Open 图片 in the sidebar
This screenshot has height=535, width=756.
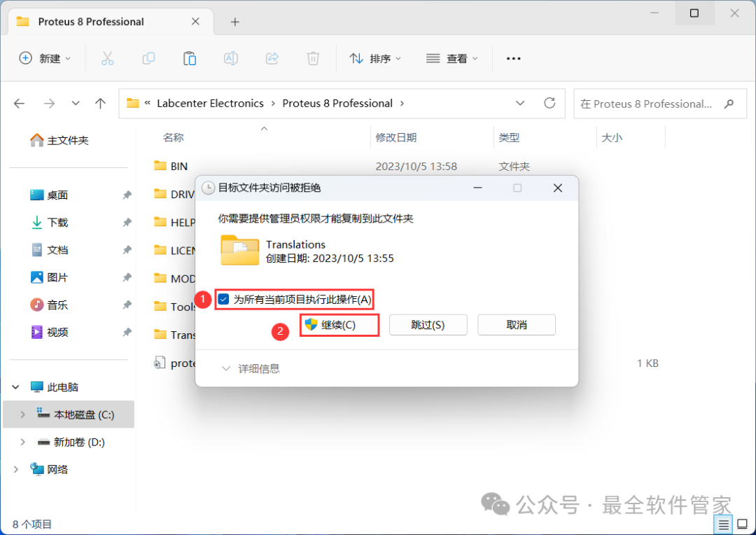[49, 277]
